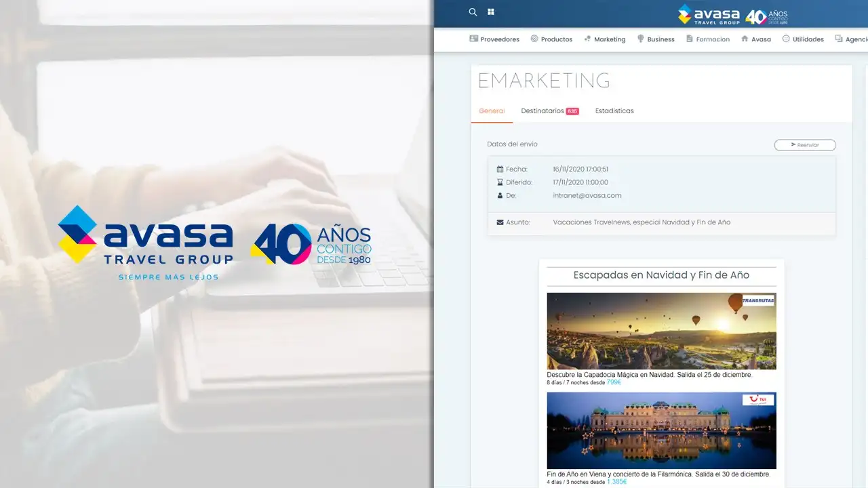Click the hourglass icon beside Diferido
Viewport: 868px width, 488px height.
click(500, 182)
